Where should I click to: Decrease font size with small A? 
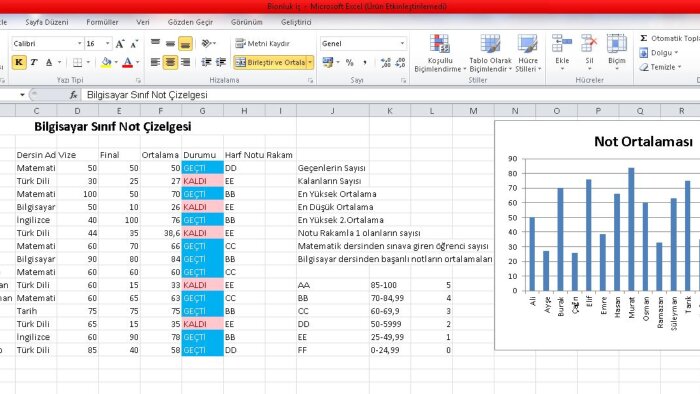(x=134, y=44)
